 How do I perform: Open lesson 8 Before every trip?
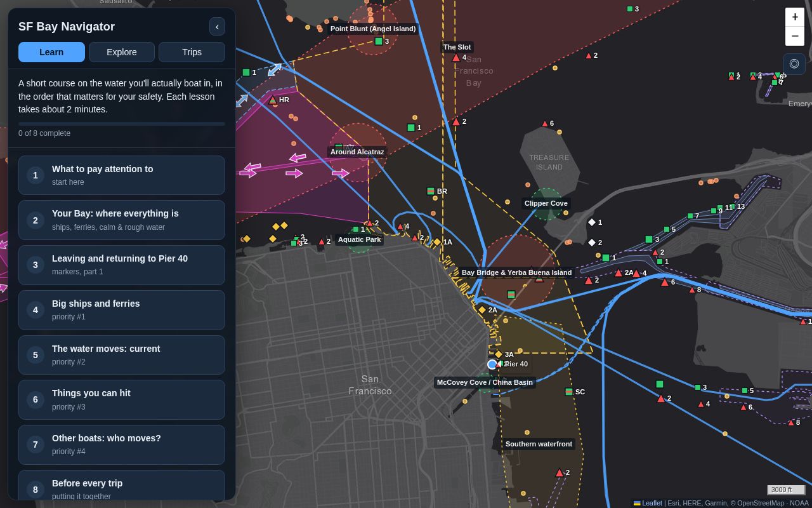point(122,485)
